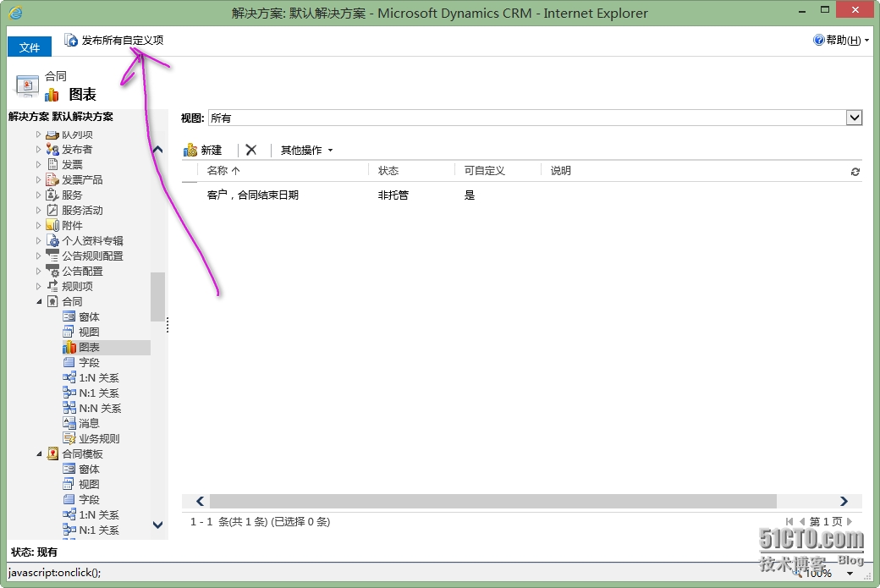Click the tree vertical scrollbar thumb
The height and width of the screenshot is (588, 880).
click(157, 297)
